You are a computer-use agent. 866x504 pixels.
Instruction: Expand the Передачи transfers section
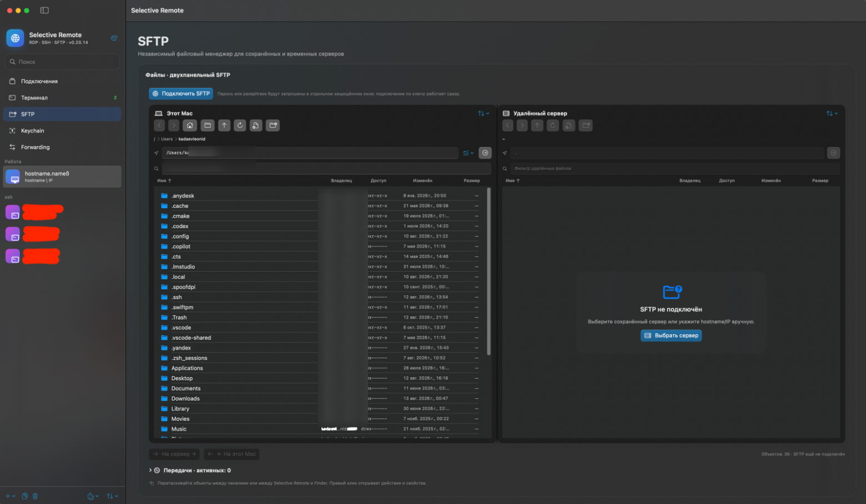click(x=150, y=470)
